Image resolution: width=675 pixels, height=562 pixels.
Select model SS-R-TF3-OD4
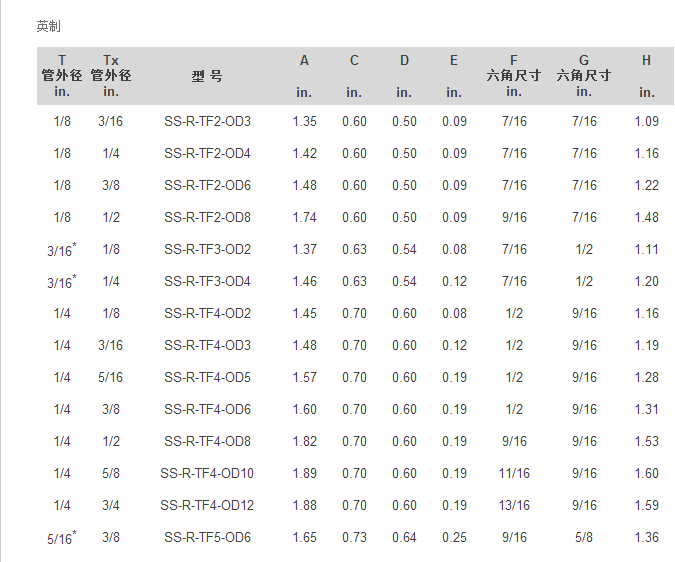[x=207, y=281]
